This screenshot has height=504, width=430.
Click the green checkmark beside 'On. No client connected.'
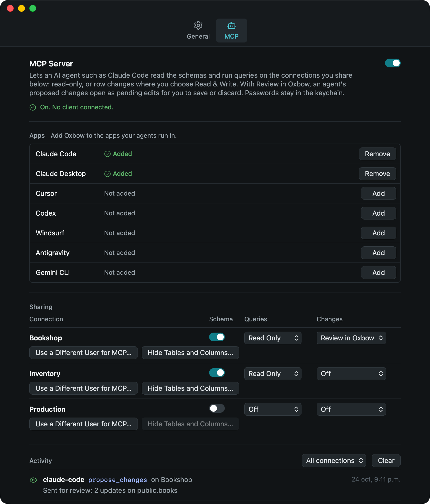tap(33, 107)
